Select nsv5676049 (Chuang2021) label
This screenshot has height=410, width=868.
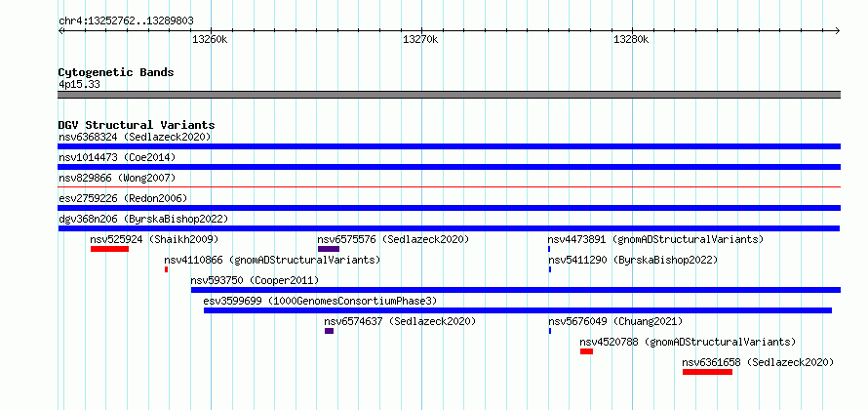615,321
